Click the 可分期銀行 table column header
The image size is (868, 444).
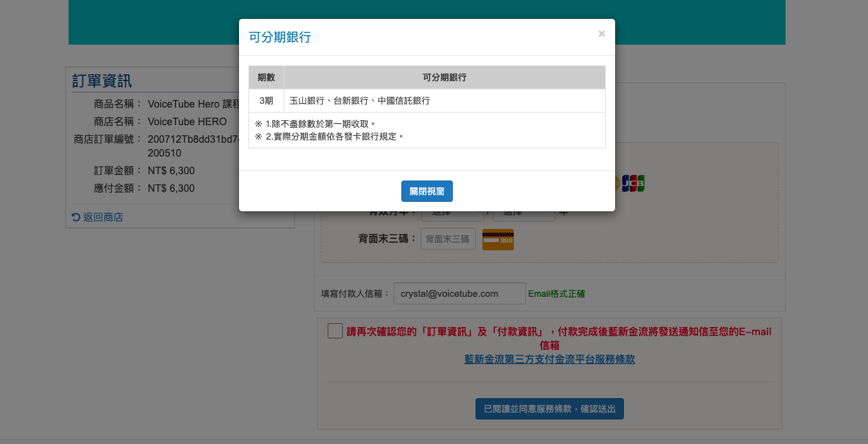pos(444,77)
